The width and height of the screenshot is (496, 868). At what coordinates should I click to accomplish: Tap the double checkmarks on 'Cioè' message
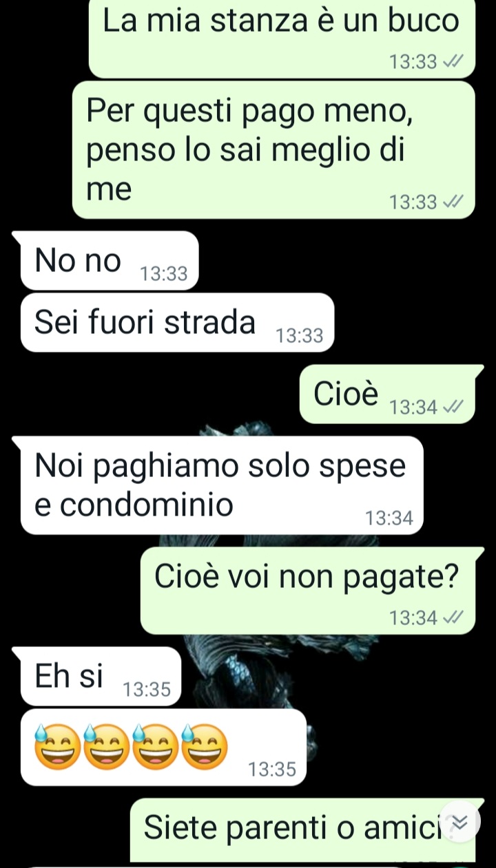point(451,407)
